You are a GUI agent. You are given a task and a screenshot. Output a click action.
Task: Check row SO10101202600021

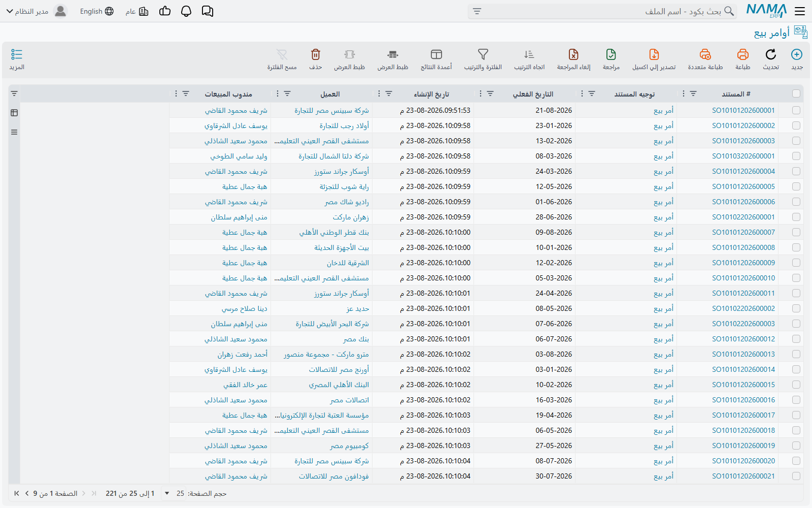pyautogui.click(x=796, y=476)
